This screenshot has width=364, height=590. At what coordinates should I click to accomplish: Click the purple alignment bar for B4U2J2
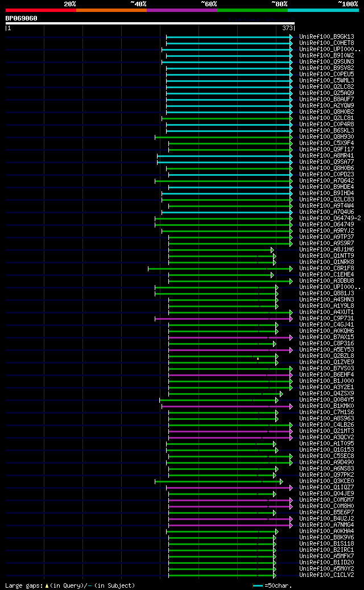click(x=230, y=519)
